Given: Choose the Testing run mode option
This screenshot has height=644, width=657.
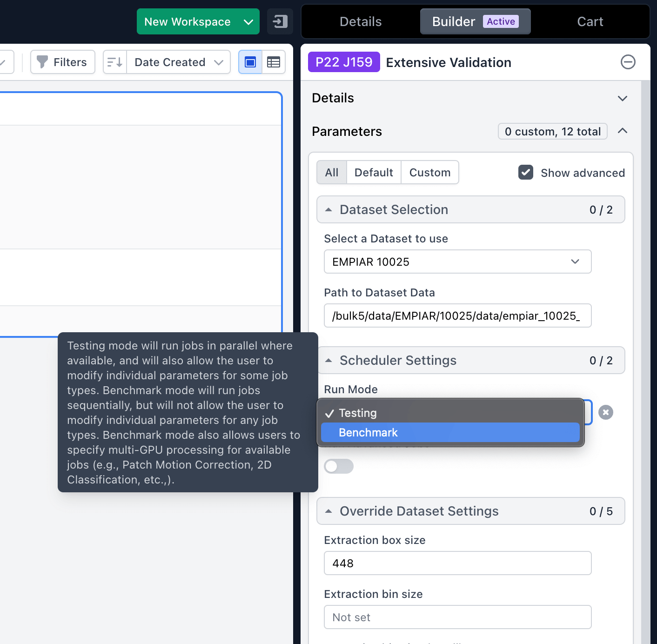Looking at the screenshot, I should pos(450,413).
